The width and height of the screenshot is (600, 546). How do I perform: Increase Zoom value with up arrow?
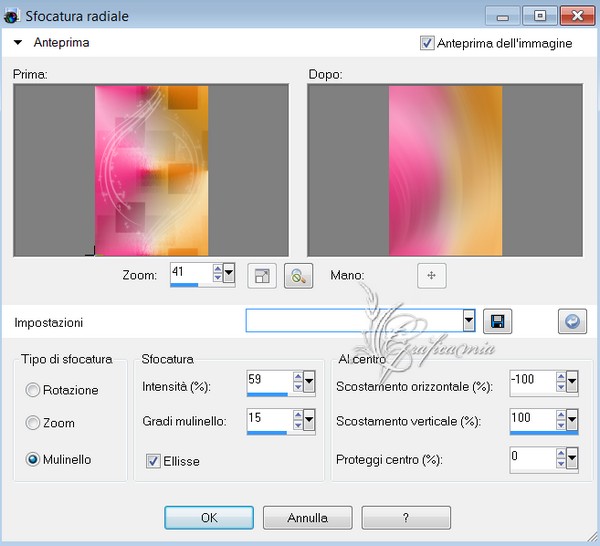click(217, 269)
